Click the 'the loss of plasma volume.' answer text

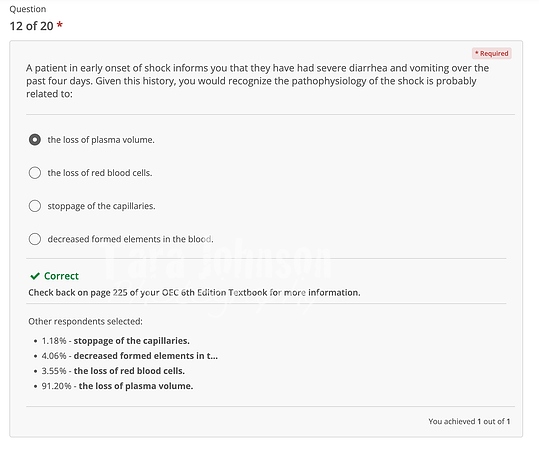click(x=101, y=140)
